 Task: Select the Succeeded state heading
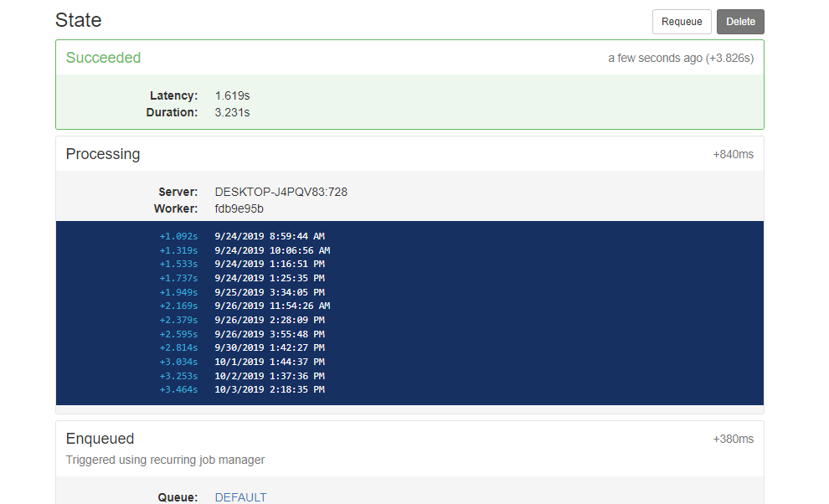pyautogui.click(x=103, y=58)
